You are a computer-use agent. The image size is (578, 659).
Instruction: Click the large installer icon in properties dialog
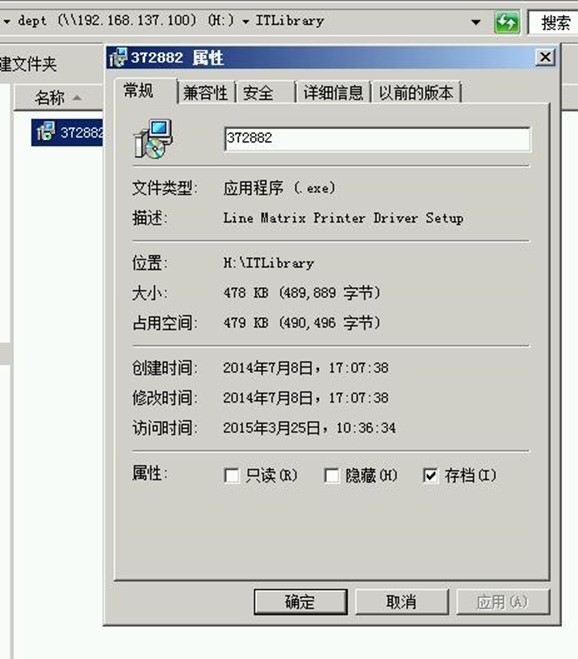153,139
